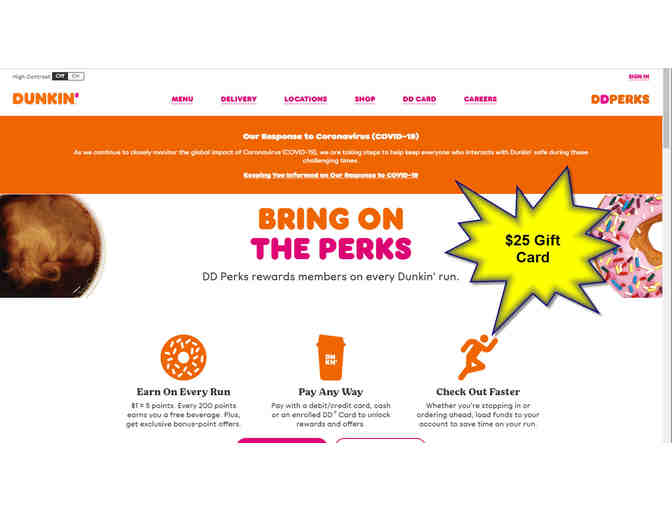Click the DD Perks logo
The width and height of the screenshot is (672, 510).
[620, 99]
